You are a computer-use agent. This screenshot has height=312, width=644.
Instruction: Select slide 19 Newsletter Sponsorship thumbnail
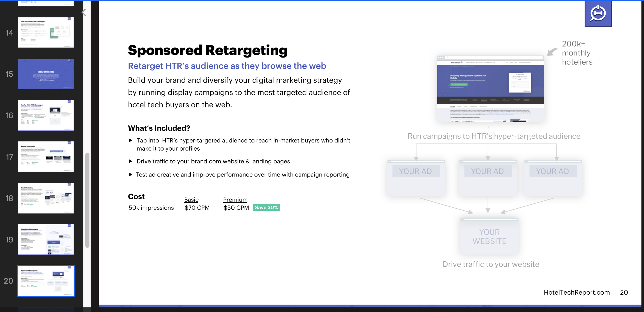tap(46, 239)
